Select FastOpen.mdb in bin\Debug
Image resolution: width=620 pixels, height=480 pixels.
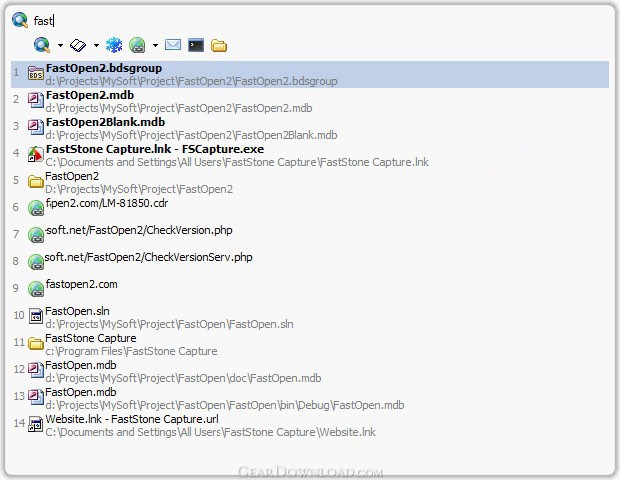click(x=310, y=399)
